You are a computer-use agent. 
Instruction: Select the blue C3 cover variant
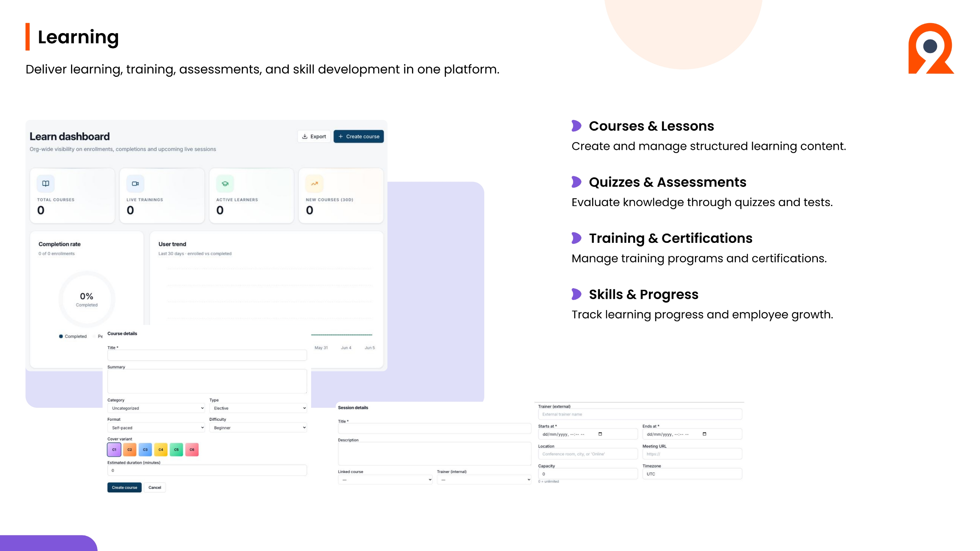coord(145,450)
